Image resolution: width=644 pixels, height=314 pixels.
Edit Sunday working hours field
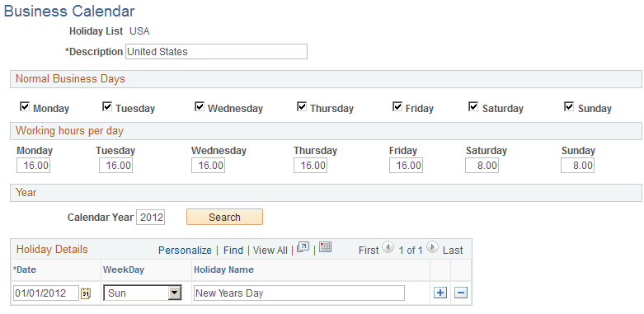pos(578,166)
